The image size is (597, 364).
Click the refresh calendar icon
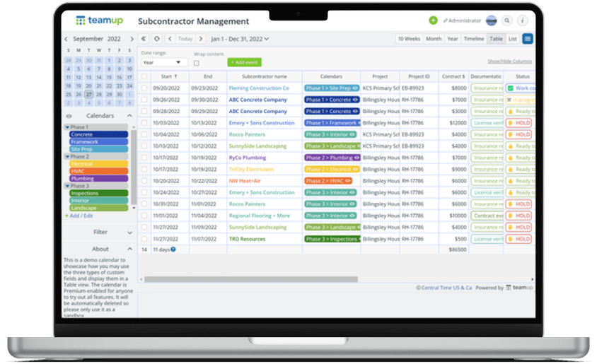click(156, 39)
